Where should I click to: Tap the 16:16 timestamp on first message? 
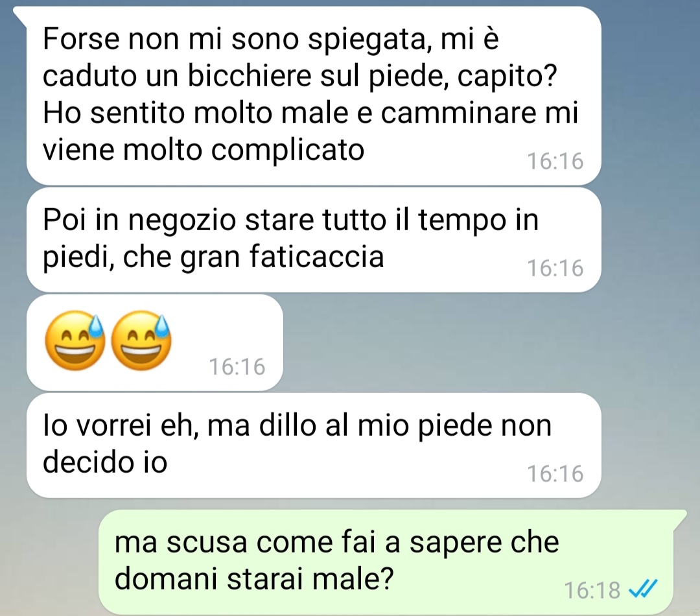coord(555,161)
